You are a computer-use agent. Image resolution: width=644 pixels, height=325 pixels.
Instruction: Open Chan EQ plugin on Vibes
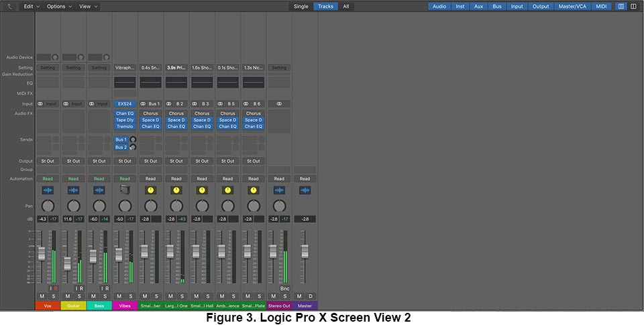[x=125, y=113]
